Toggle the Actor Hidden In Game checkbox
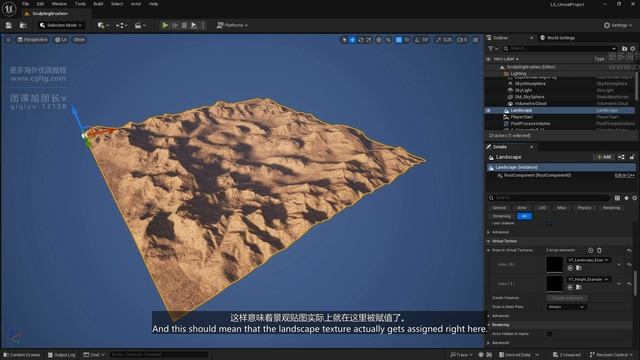 click(x=549, y=334)
